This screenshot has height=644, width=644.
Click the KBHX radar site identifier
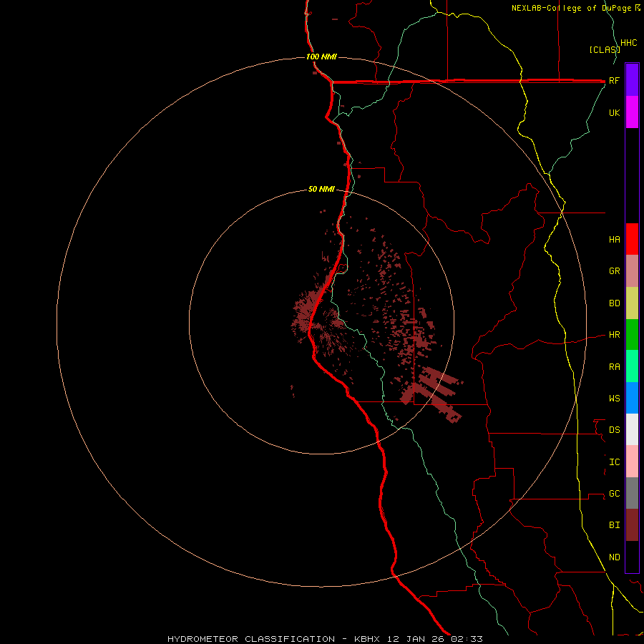367,639
